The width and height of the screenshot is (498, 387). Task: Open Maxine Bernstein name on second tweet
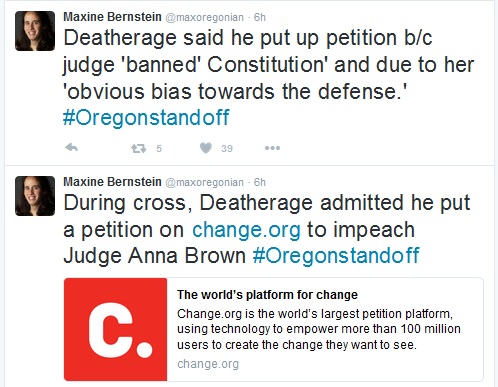[112, 182]
